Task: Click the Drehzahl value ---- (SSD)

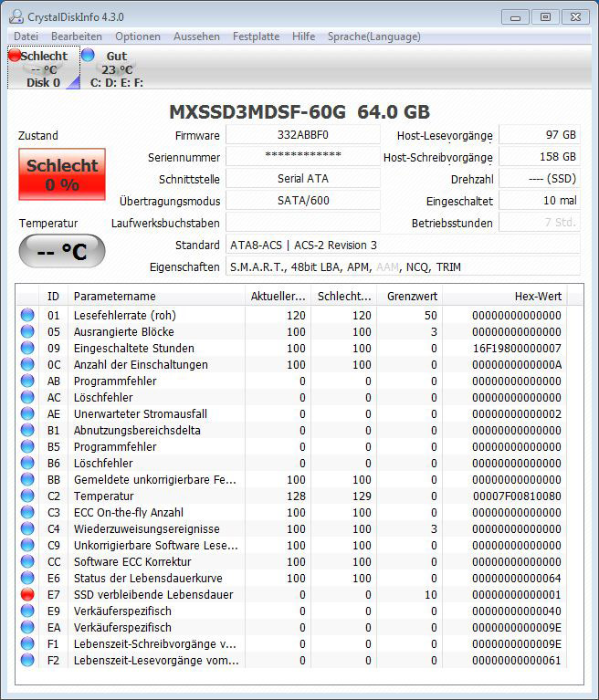Action: click(539, 179)
